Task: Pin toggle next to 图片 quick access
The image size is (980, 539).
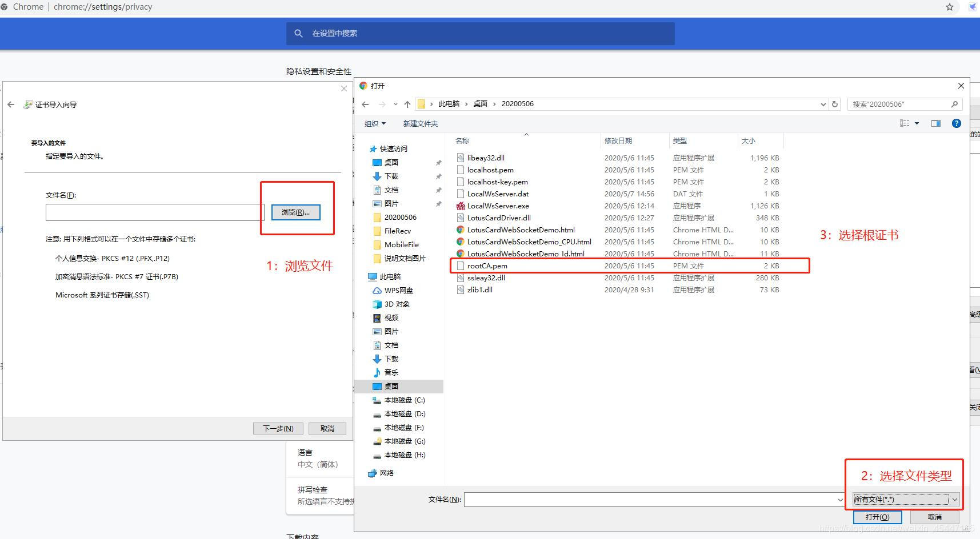Action: [438, 203]
